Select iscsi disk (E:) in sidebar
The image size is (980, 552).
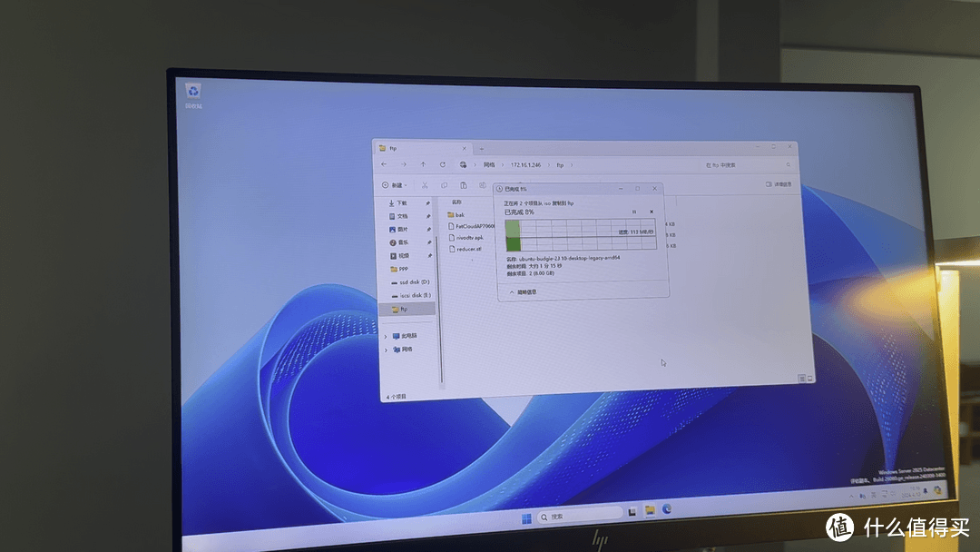(x=411, y=295)
